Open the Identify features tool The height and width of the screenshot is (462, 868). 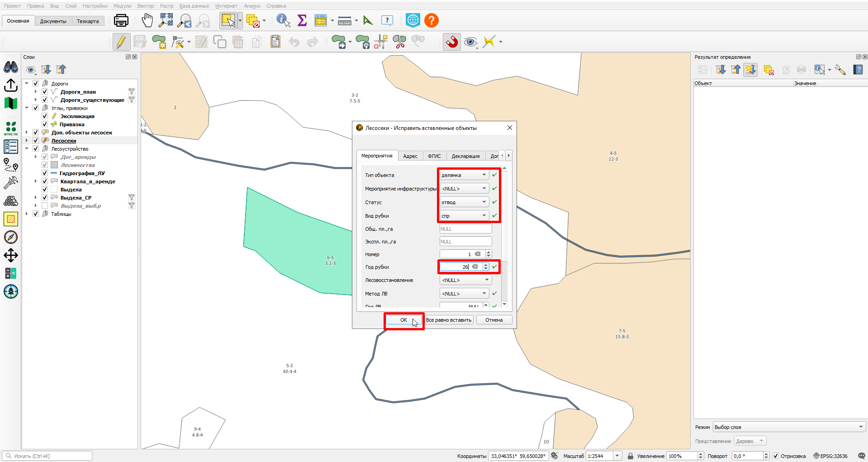[283, 20]
